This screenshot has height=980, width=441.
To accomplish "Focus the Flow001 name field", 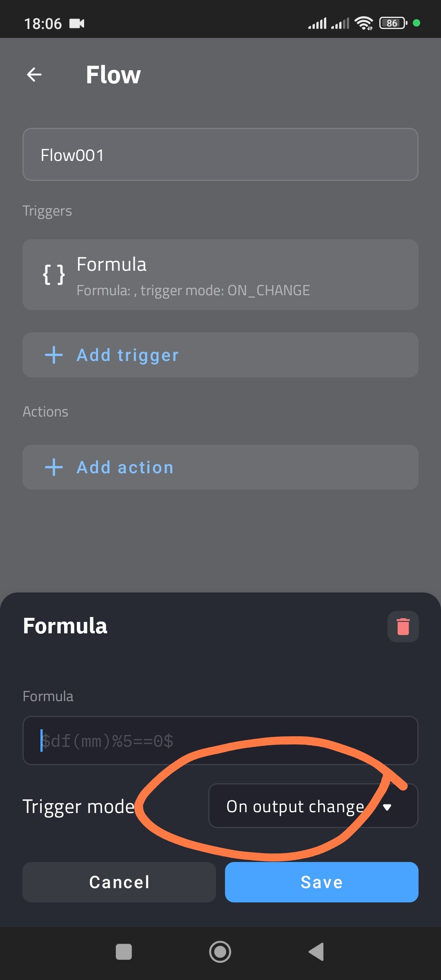I will click(x=220, y=155).
